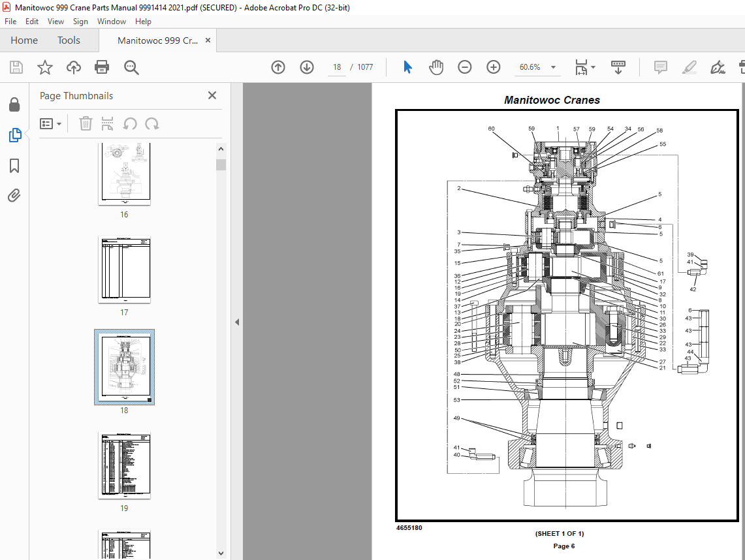
Task: Click the page number field
Action: click(x=337, y=67)
